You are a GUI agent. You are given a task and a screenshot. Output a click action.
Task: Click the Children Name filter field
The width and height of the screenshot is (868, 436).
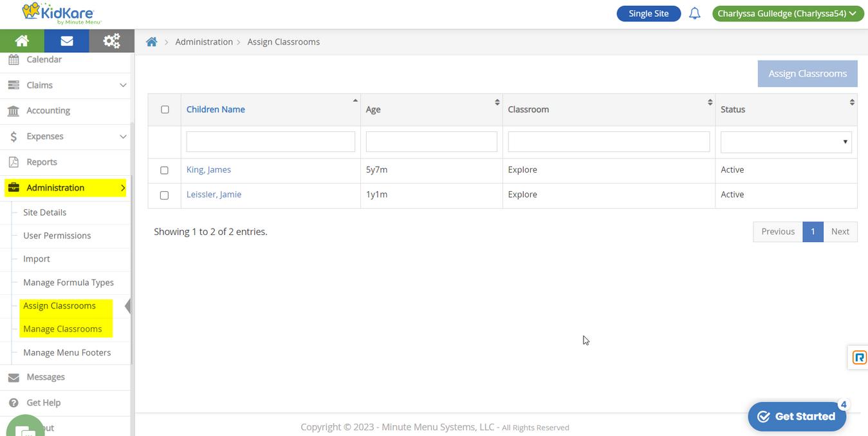click(270, 142)
